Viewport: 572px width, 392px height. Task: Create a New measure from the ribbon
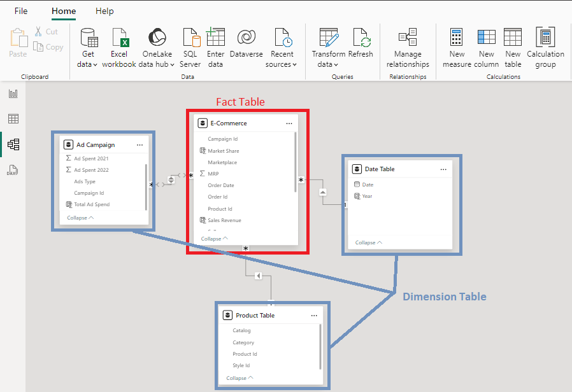pyautogui.click(x=457, y=46)
